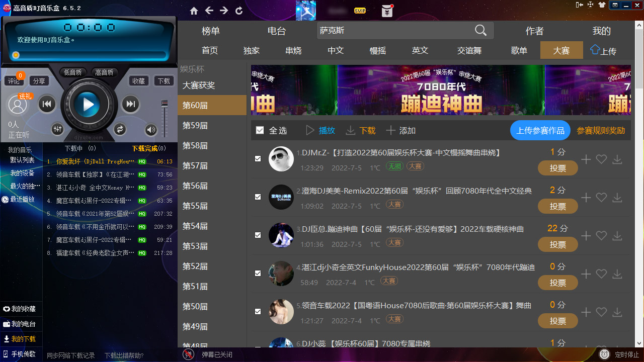Viewport: 644px width, 362px height.
Task: Click 投票 to vote for the first track
Action: click(557, 168)
